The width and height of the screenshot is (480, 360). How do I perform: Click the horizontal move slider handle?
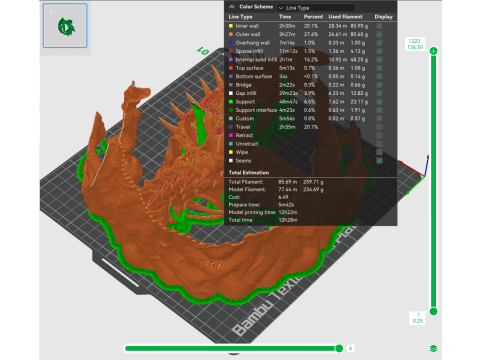click(x=339, y=349)
